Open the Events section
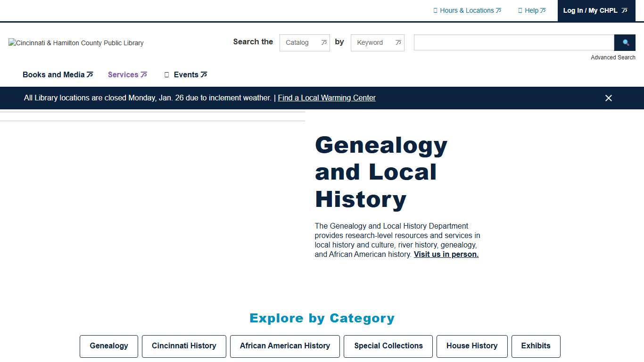 pos(186,74)
